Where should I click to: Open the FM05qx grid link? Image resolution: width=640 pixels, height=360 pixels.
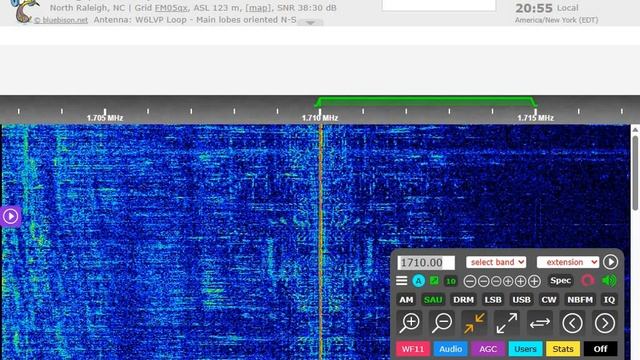[x=171, y=8]
